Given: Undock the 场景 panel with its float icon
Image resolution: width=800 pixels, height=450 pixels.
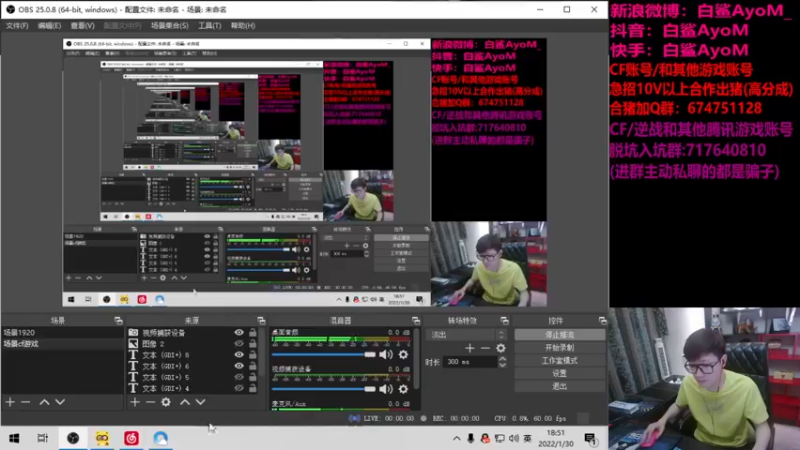Looking at the screenshot, I should pyautogui.click(x=118, y=320).
